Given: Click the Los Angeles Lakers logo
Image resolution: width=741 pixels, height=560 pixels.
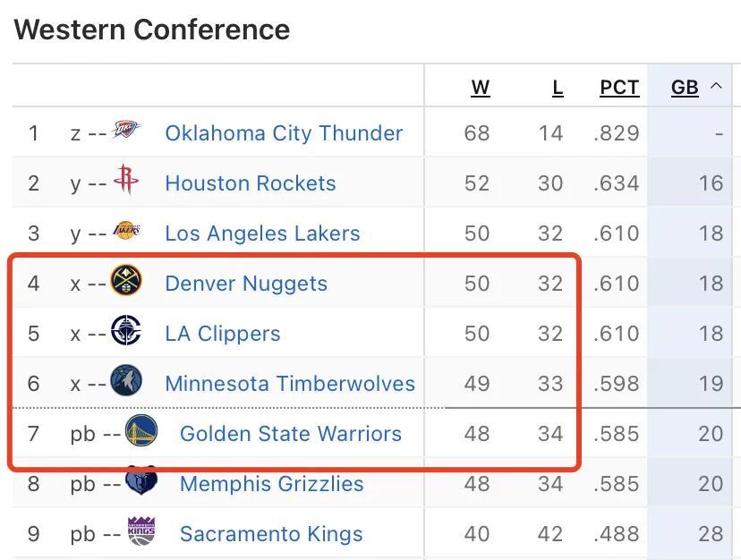Looking at the screenshot, I should [x=126, y=232].
